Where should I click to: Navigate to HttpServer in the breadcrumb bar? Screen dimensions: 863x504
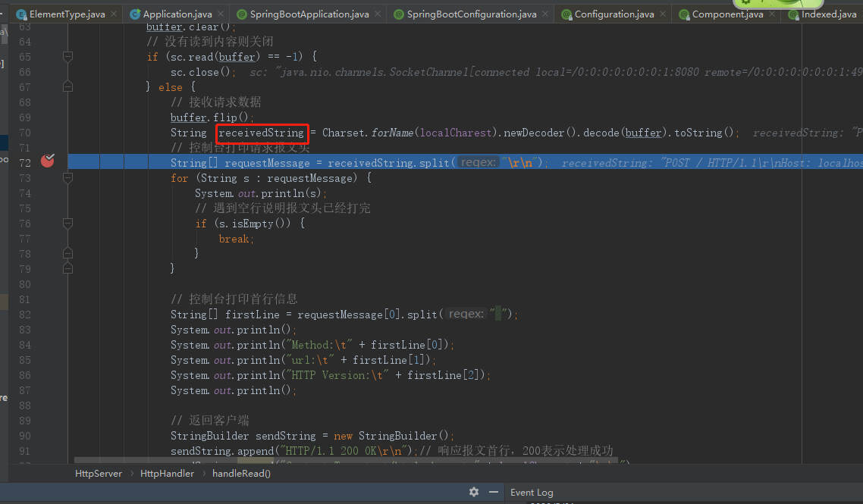click(x=98, y=473)
